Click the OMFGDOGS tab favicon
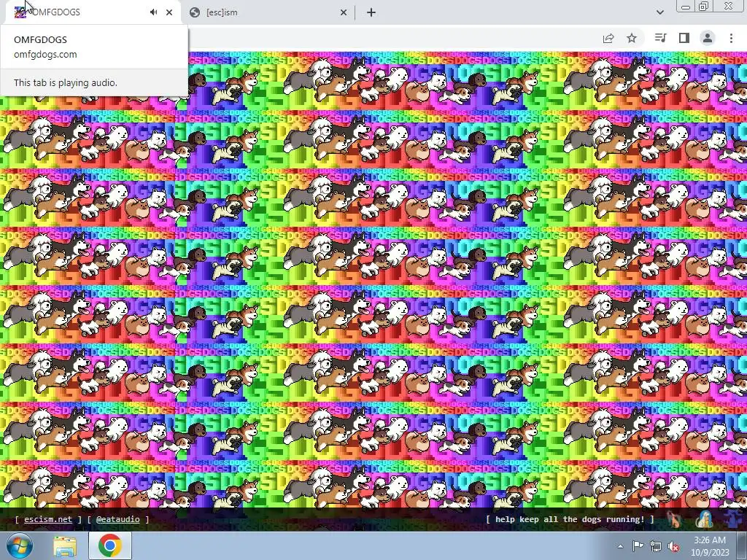The width and height of the screenshot is (747, 560). 20,12
